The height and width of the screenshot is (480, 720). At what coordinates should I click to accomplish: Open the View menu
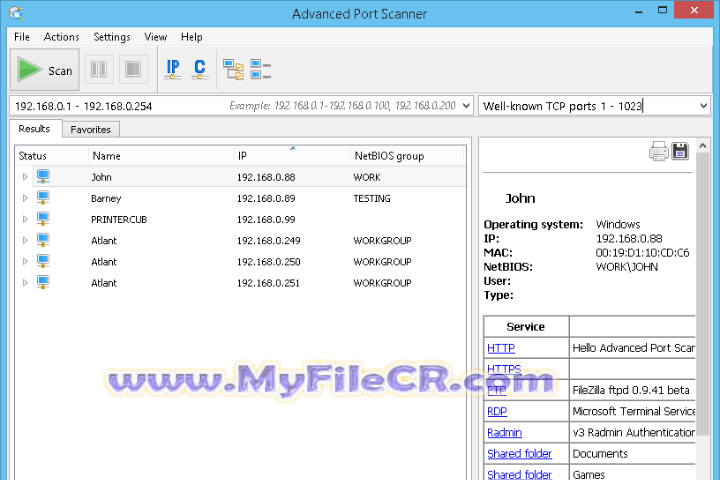pyautogui.click(x=155, y=37)
